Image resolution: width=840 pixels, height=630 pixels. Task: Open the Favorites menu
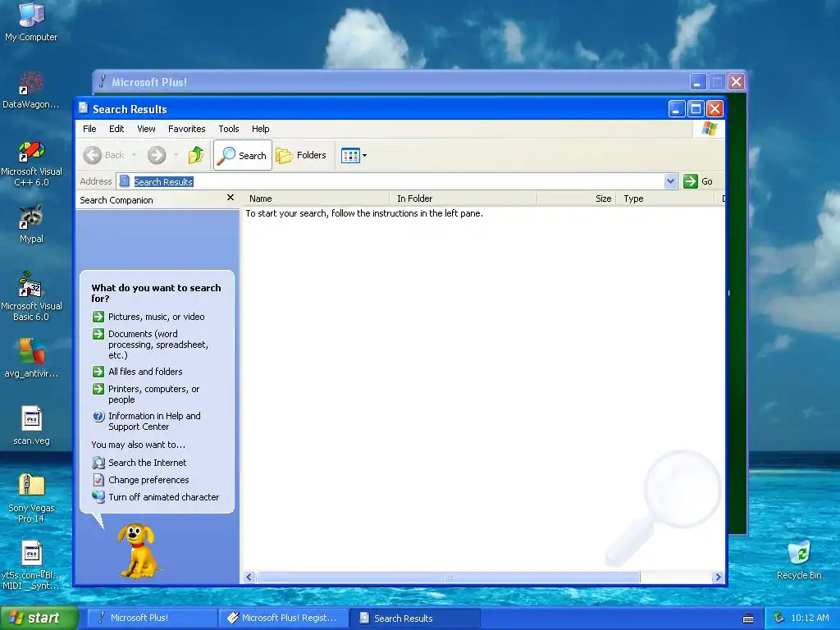(x=186, y=129)
